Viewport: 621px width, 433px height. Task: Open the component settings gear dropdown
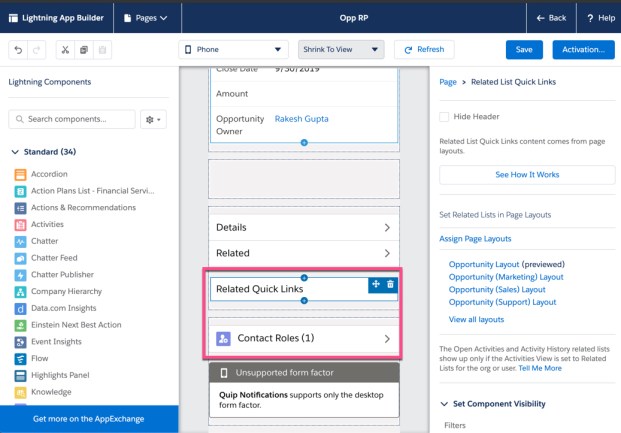click(x=153, y=119)
